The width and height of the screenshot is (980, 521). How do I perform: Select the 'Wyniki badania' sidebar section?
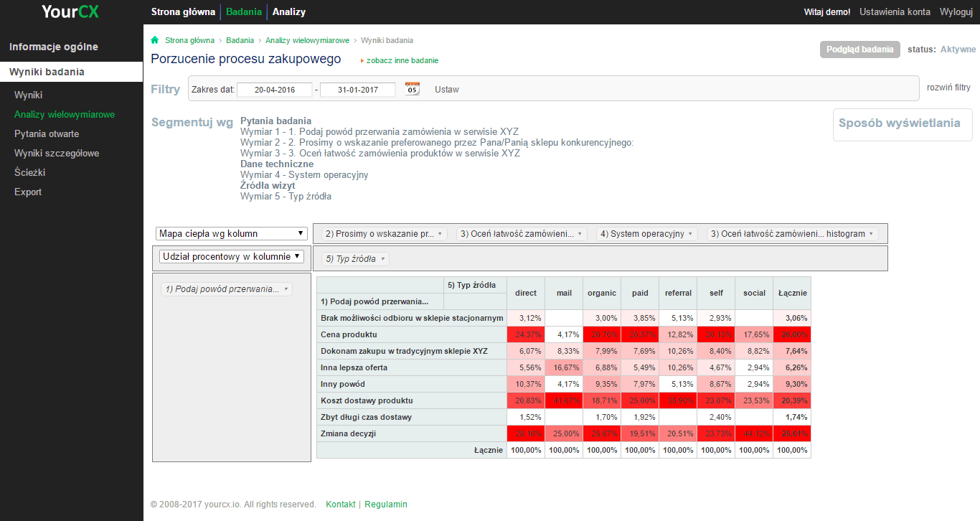point(72,72)
